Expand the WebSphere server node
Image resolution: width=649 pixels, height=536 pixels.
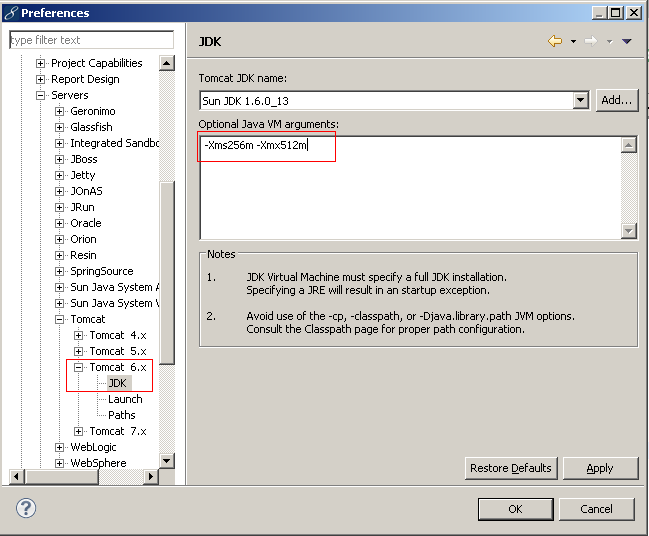click(x=60, y=463)
